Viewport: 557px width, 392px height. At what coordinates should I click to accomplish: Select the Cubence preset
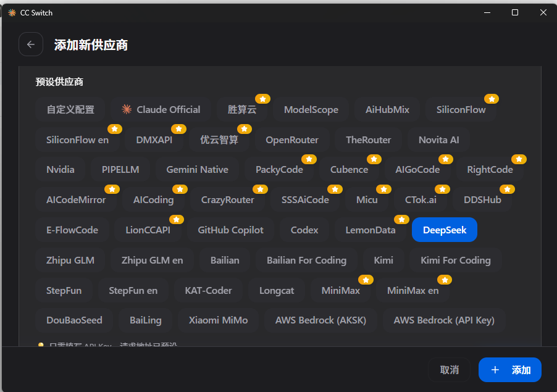tap(349, 169)
